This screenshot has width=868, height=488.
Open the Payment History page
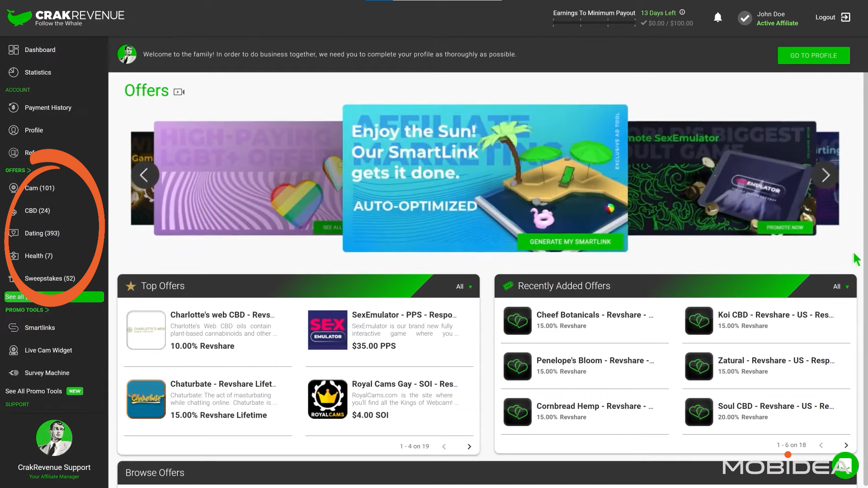coord(48,108)
